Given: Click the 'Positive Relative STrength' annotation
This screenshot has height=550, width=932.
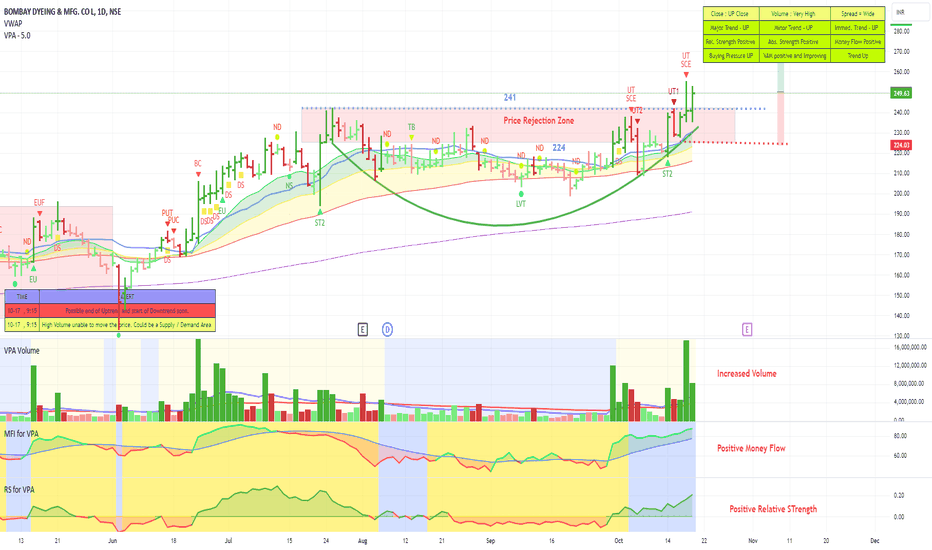Looking at the screenshot, I should [x=773, y=509].
